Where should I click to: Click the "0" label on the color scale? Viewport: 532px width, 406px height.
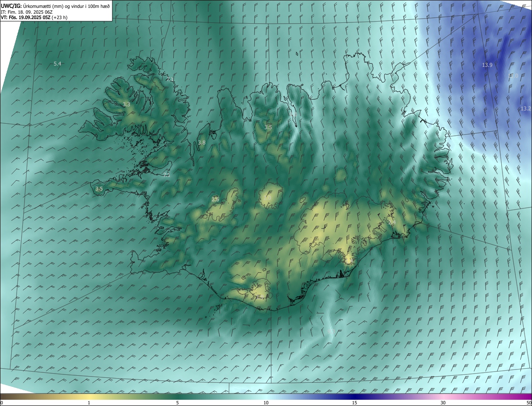[2, 403]
